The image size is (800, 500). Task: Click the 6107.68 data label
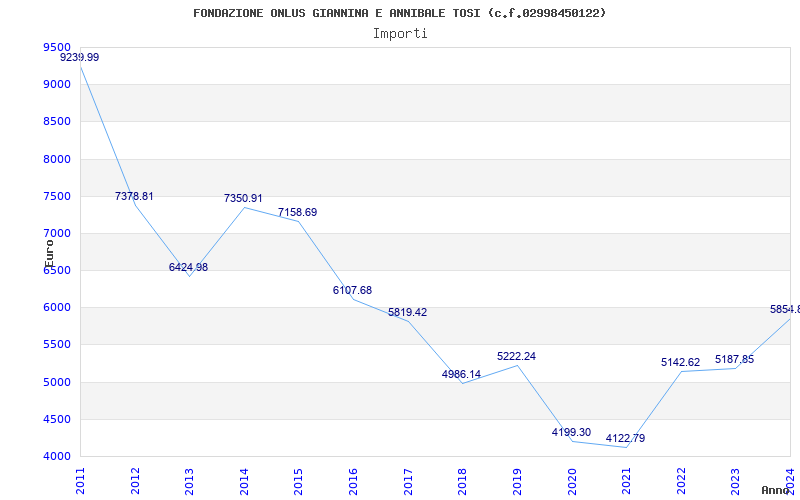(x=352, y=290)
